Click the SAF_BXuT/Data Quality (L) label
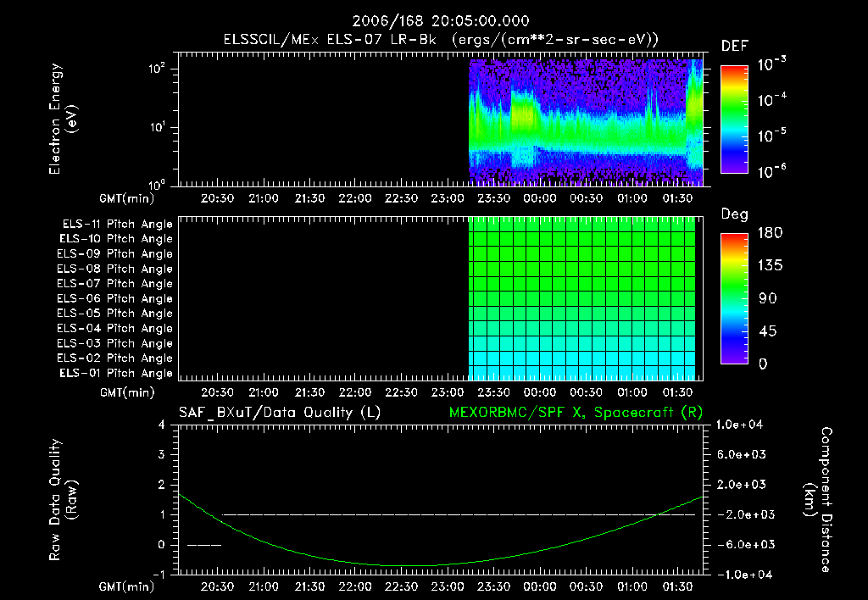Image resolution: width=868 pixels, height=600 pixels. [x=280, y=413]
